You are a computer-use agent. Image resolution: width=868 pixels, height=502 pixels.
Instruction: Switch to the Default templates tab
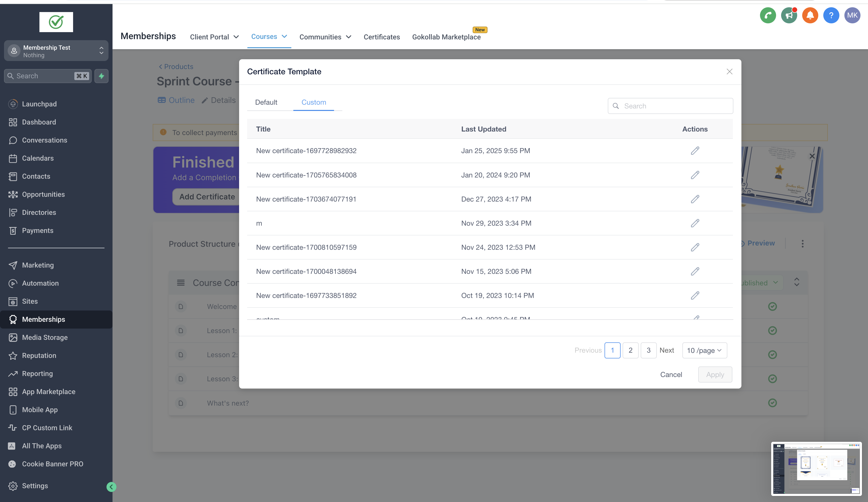pyautogui.click(x=266, y=102)
